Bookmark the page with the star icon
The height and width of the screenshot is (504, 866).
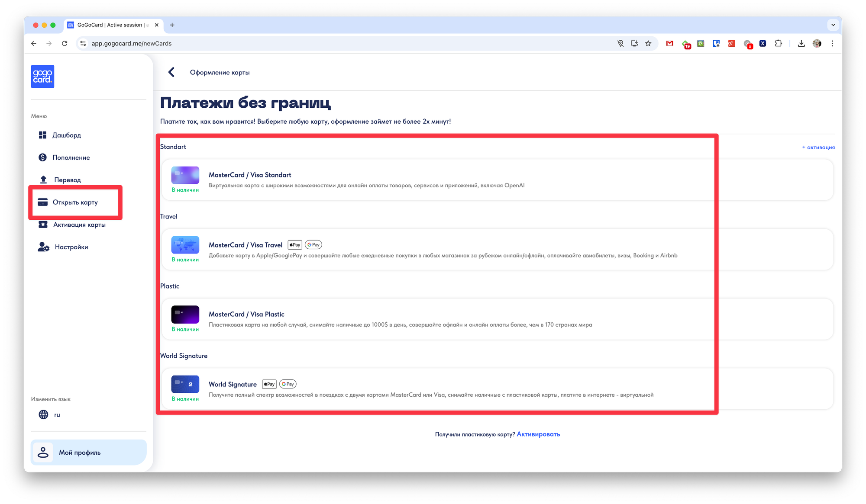coord(648,43)
